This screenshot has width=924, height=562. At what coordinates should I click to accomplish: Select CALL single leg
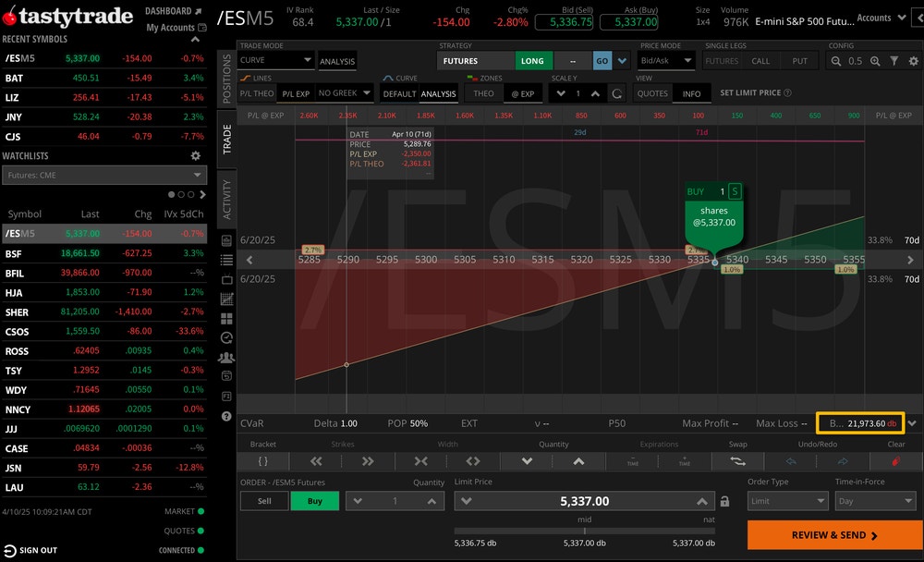760,61
